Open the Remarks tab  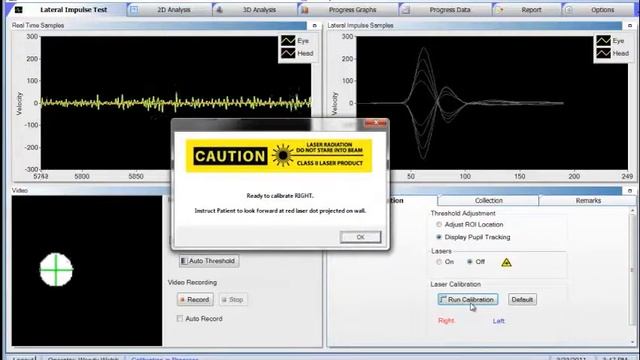588,200
